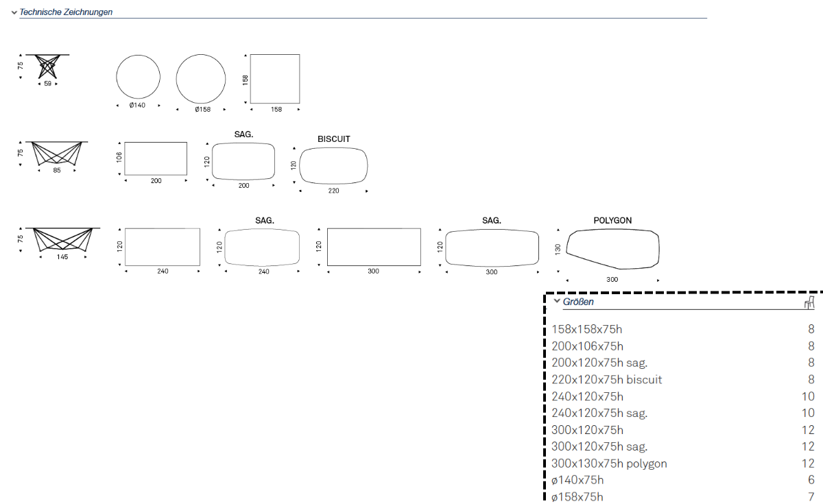823x504 pixels.
Task: Click the Technische Zeichnungen heading text
Action: 66,12
